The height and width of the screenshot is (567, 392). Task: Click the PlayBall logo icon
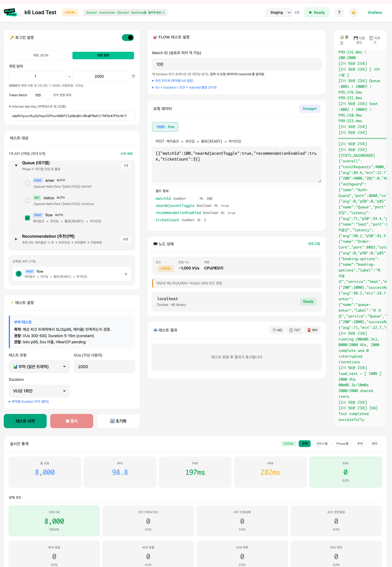click(x=10, y=12)
